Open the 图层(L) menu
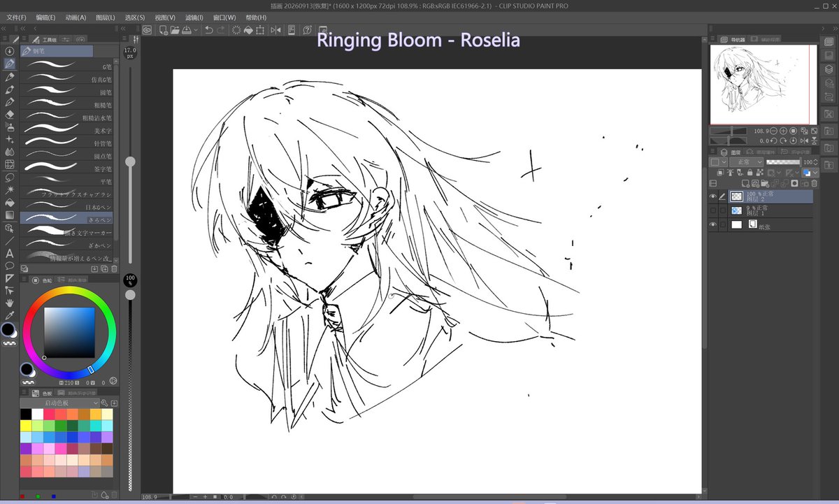839x504 pixels. click(x=106, y=17)
